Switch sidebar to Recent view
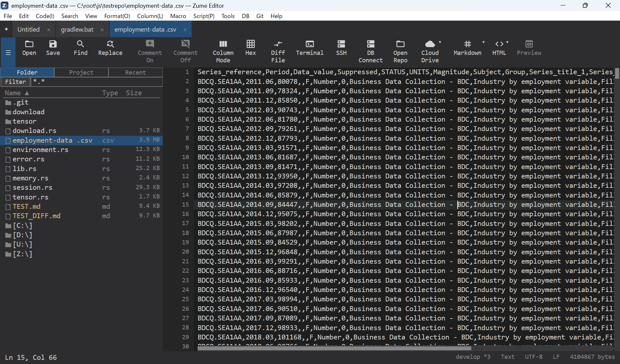The image size is (620, 364). [135, 72]
